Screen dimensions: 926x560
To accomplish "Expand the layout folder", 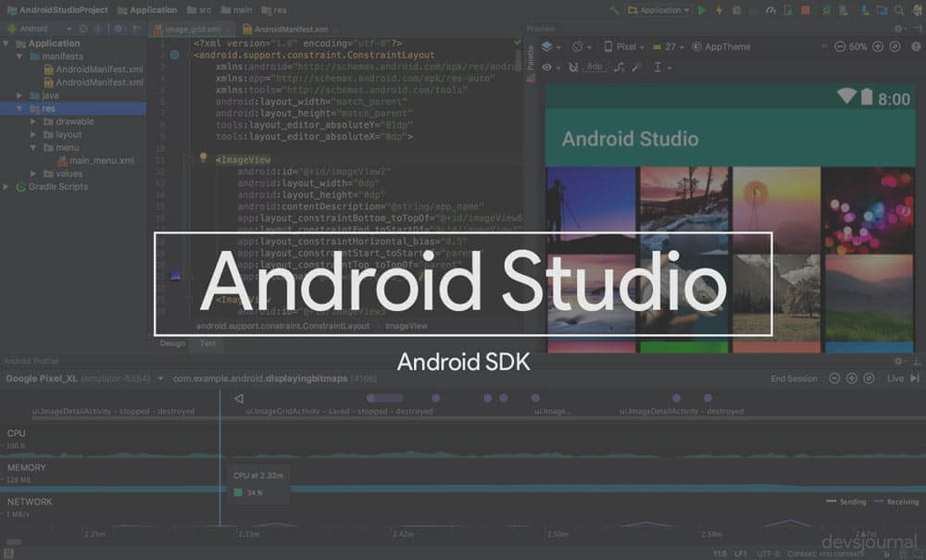I will click(x=33, y=134).
